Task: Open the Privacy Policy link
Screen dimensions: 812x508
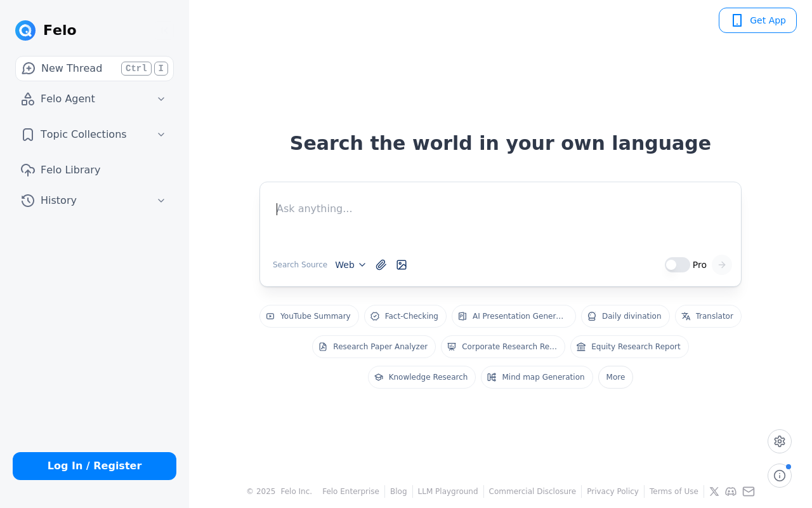Action: point(613,491)
